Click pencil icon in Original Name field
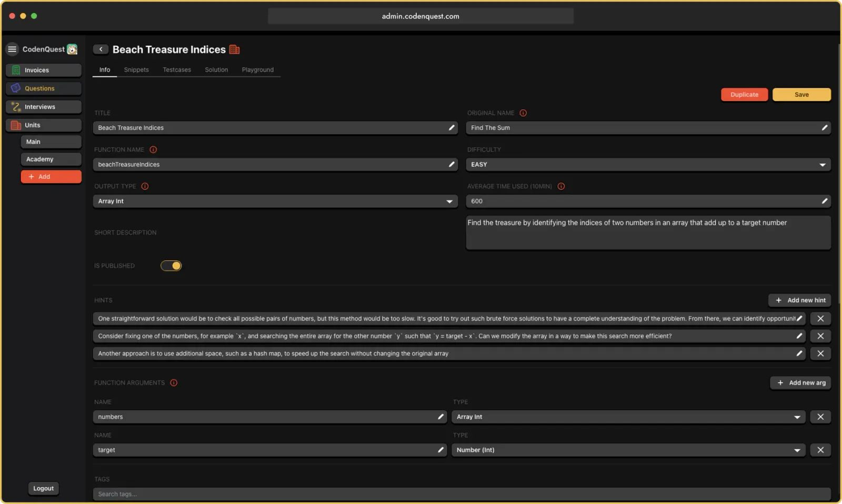 point(824,128)
